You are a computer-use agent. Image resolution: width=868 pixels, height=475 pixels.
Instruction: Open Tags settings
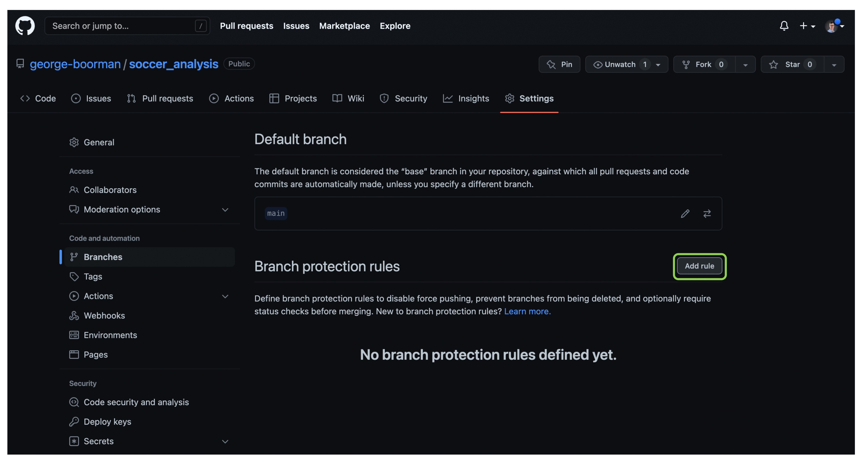(x=150, y=277)
